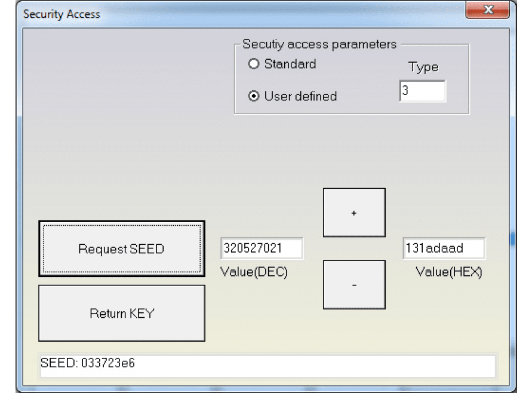The width and height of the screenshot is (532, 393).
Task: Click the SEED: 033723e6 text
Action: click(88, 363)
